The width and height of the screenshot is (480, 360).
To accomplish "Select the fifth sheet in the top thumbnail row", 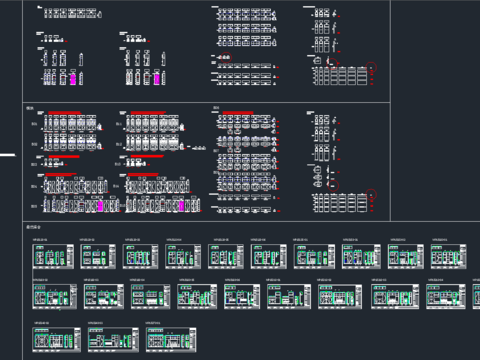I will tap(226, 256).
